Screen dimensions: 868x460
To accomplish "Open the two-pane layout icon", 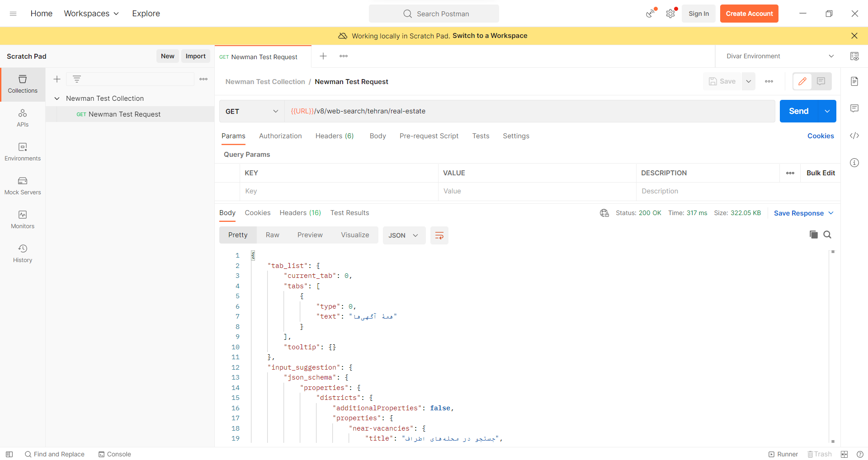I will pyautogui.click(x=844, y=454).
